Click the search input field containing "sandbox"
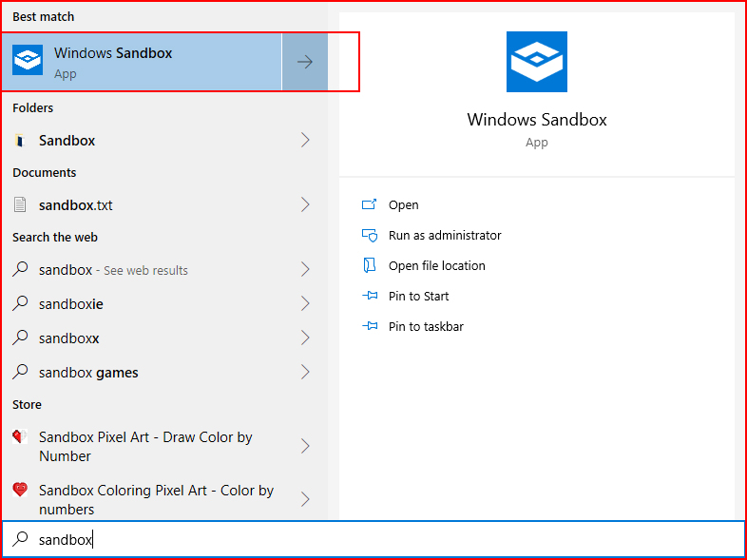Viewport: 747px width, 560px height. 373,539
